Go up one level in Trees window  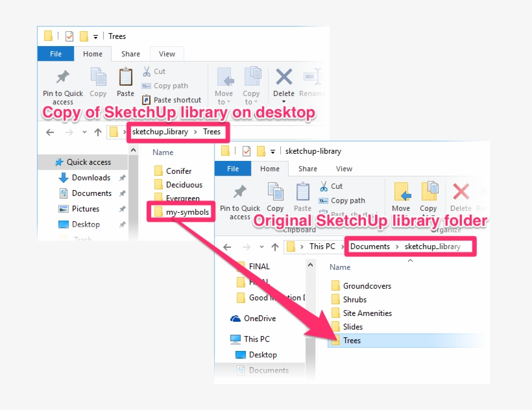pos(98,132)
